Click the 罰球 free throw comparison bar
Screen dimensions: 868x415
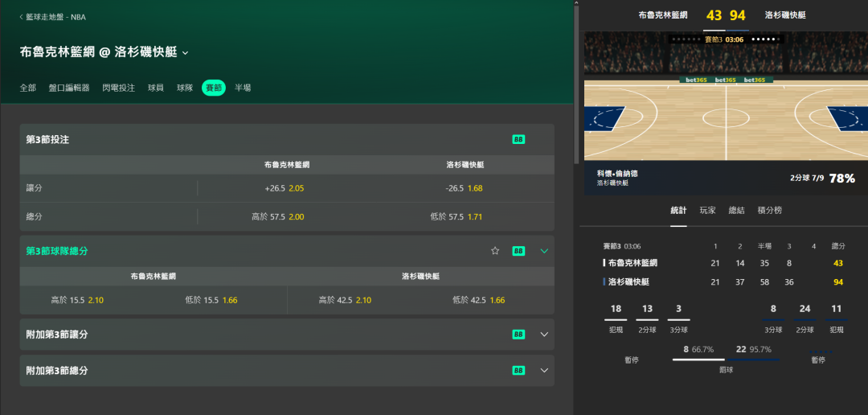(726, 360)
